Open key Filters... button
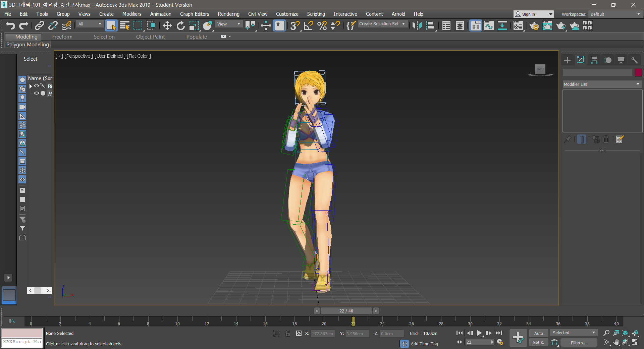This screenshot has width=644, height=349. (579, 343)
